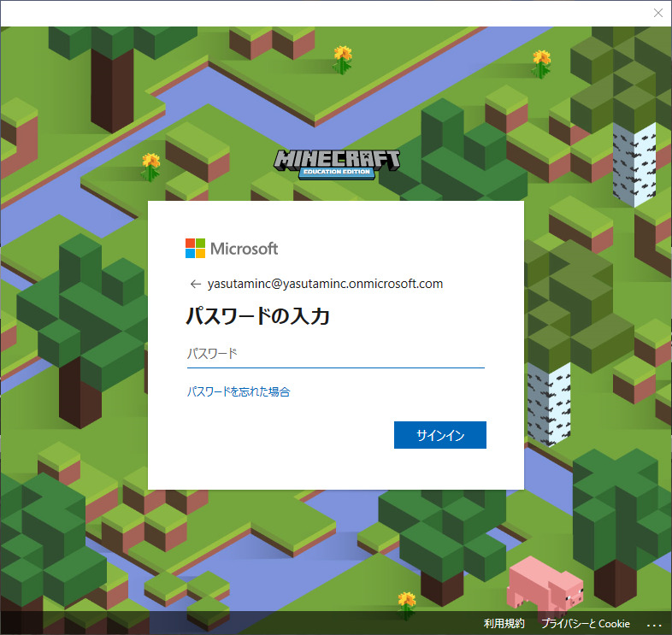672x635 pixels.
Task: Click the Microsoft logo
Action: 232,249
